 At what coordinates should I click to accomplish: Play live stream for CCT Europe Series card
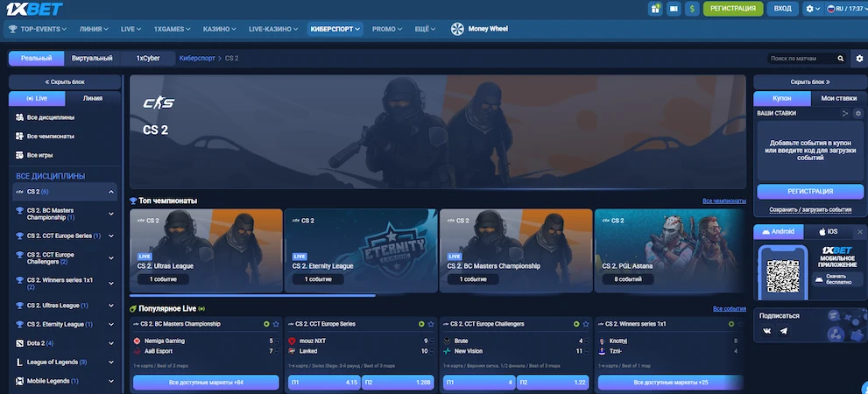coord(422,324)
